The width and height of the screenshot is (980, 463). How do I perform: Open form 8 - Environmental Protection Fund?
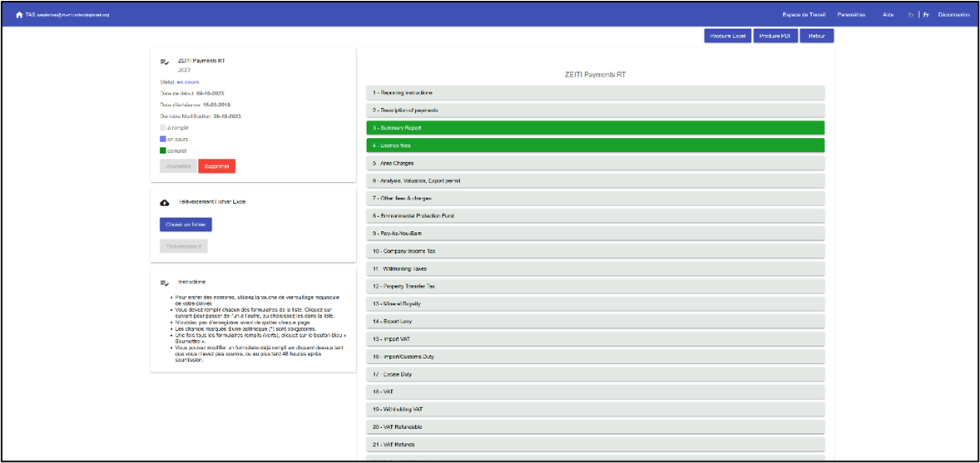click(x=595, y=215)
